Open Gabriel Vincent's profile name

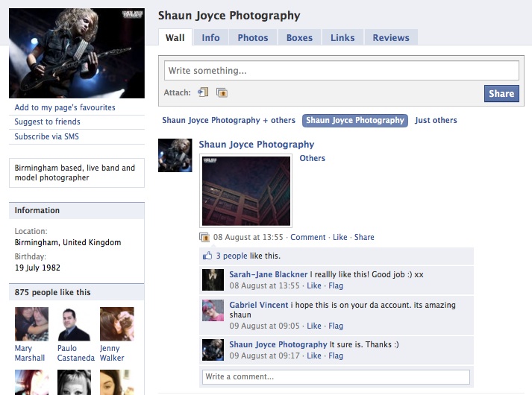258,305
